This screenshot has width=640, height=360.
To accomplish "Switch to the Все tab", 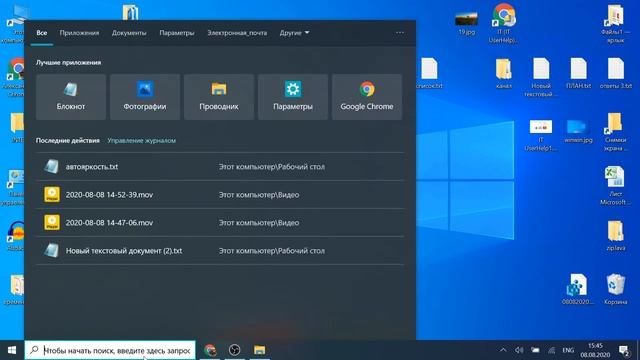I will (42, 33).
